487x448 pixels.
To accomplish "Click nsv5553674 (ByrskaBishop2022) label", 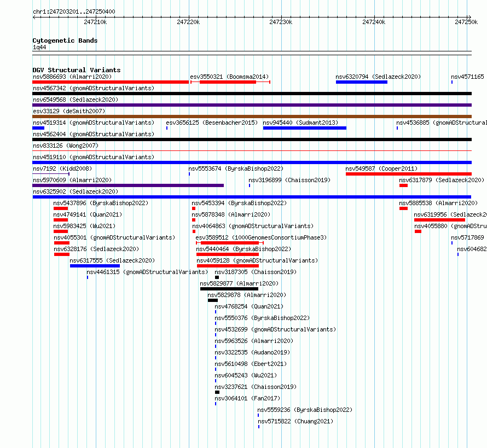I will [236, 168].
